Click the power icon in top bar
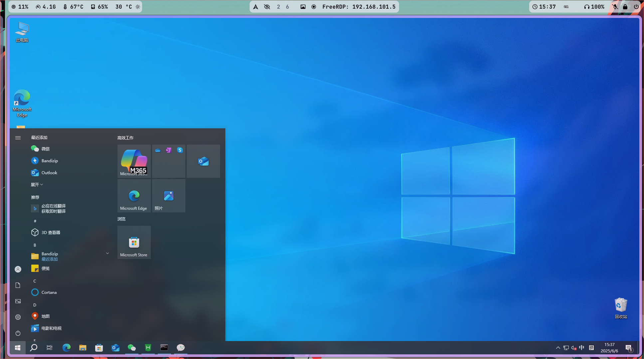This screenshot has width=644, height=359. [636, 7]
